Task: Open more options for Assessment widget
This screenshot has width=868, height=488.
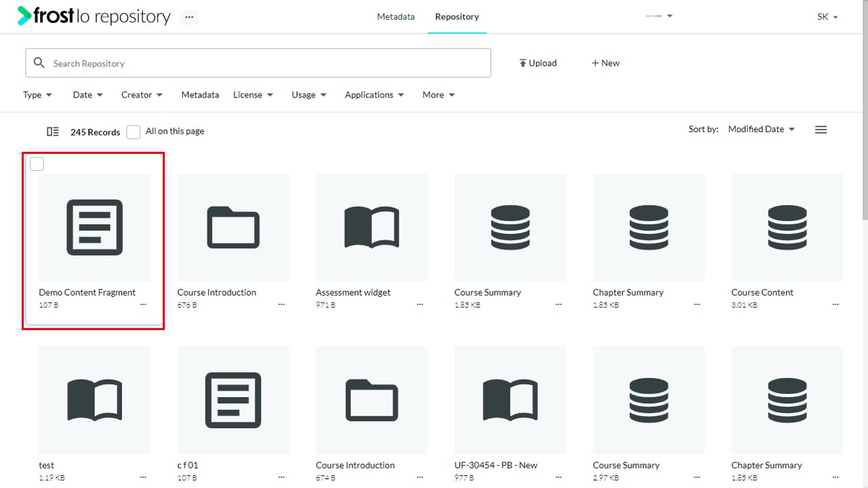Action: pos(420,305)
